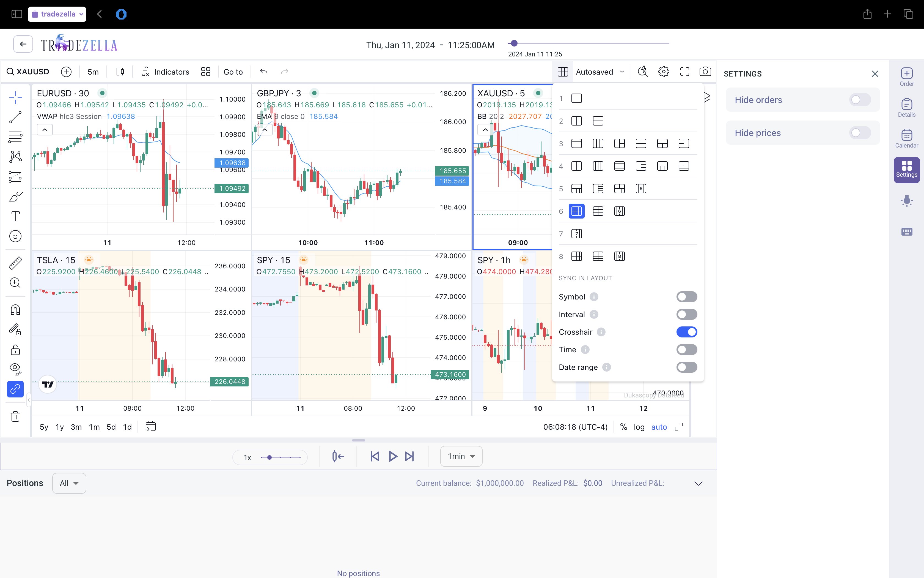Enable Time sync in layout
924x578 pixels.
click(x=686, y=349)
